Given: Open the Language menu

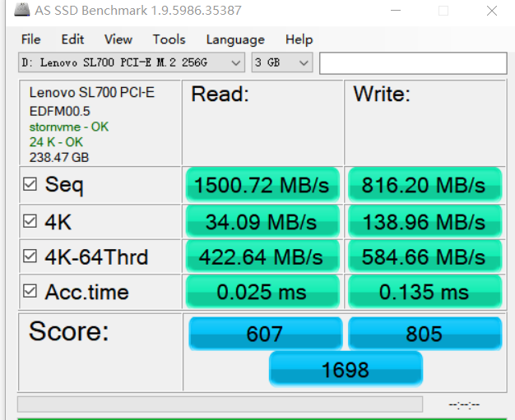Looking at the screenshot, I should pyautogui.click(x=235, y=39).
